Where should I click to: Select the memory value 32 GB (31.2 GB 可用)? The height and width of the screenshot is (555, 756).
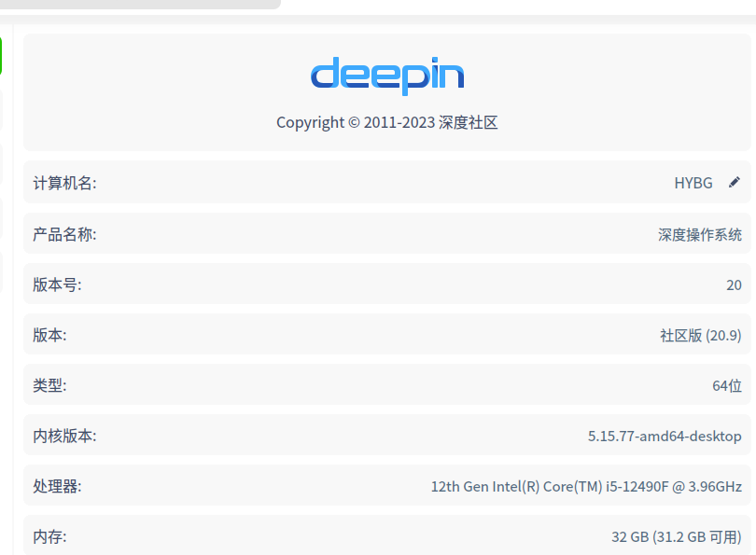click(x=677, y=536)
